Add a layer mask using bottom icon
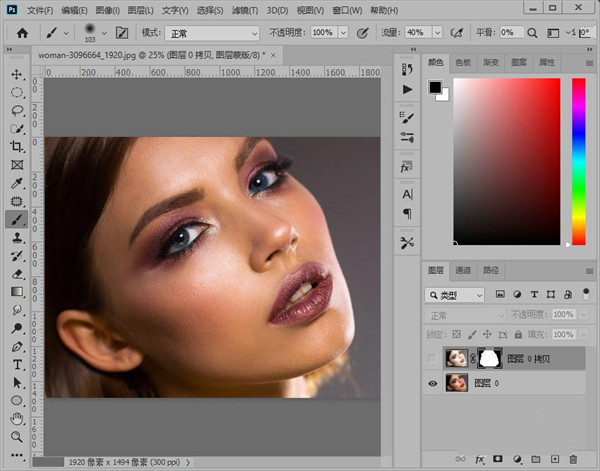600x471 pixels. click(497, 459)
